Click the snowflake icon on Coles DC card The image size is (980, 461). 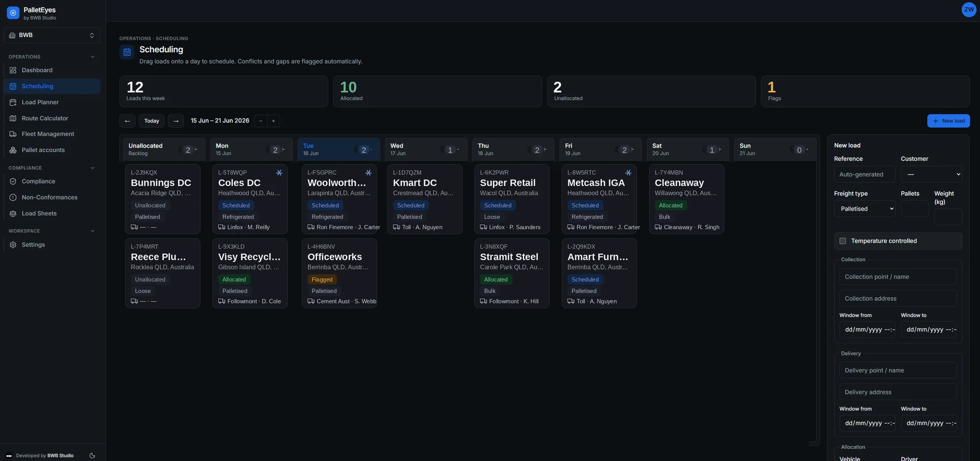coord(279,173)
